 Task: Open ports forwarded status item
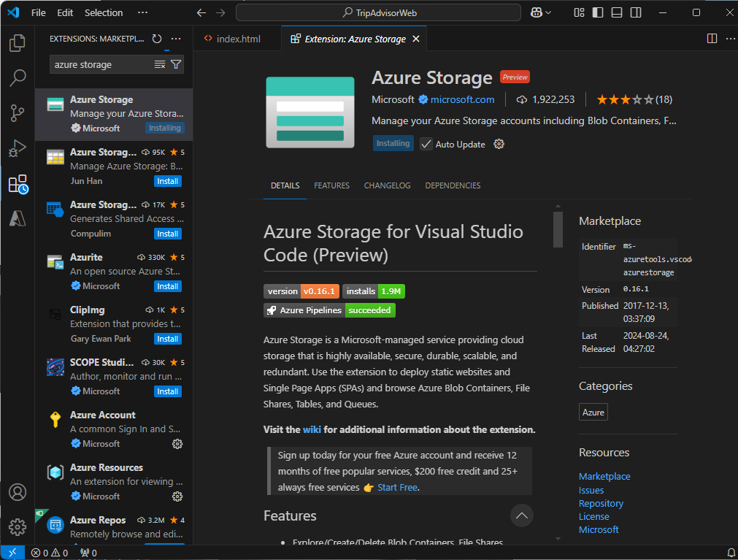point(88,553)
